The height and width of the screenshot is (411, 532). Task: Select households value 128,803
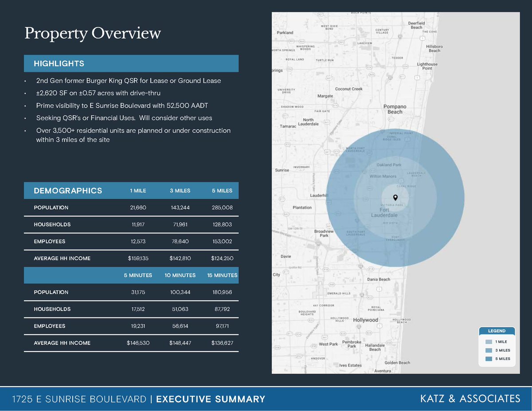click(222, 224)
